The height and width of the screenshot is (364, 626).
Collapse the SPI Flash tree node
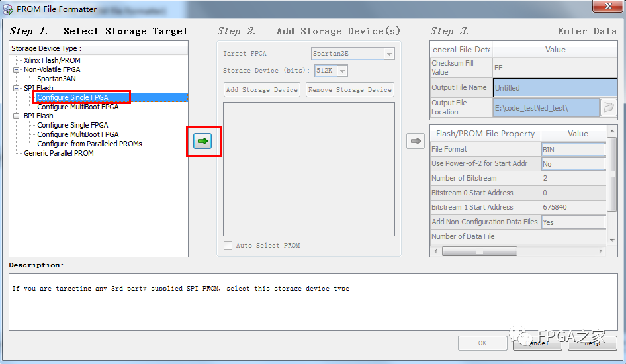click(17, 88)
